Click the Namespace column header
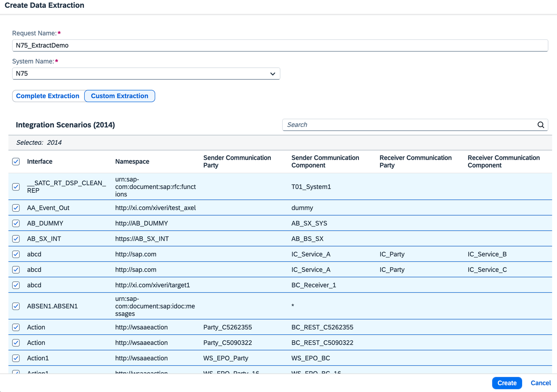 tap(132, 161)
